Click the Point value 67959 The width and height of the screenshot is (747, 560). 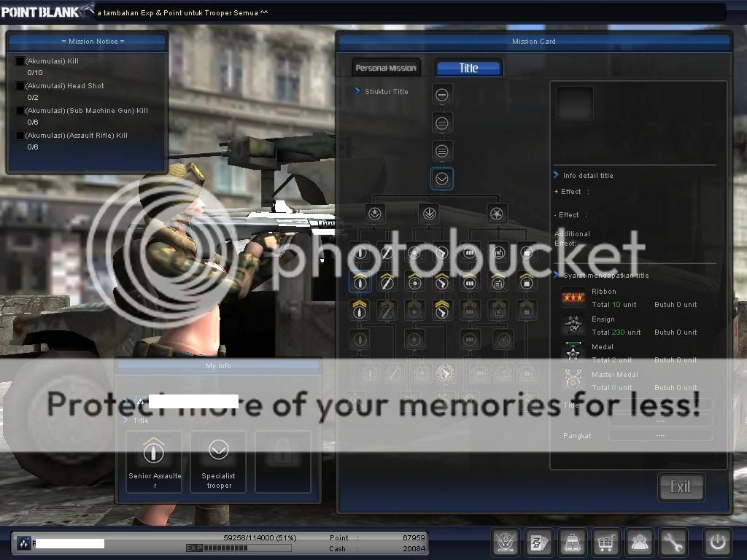pos(414,537)
